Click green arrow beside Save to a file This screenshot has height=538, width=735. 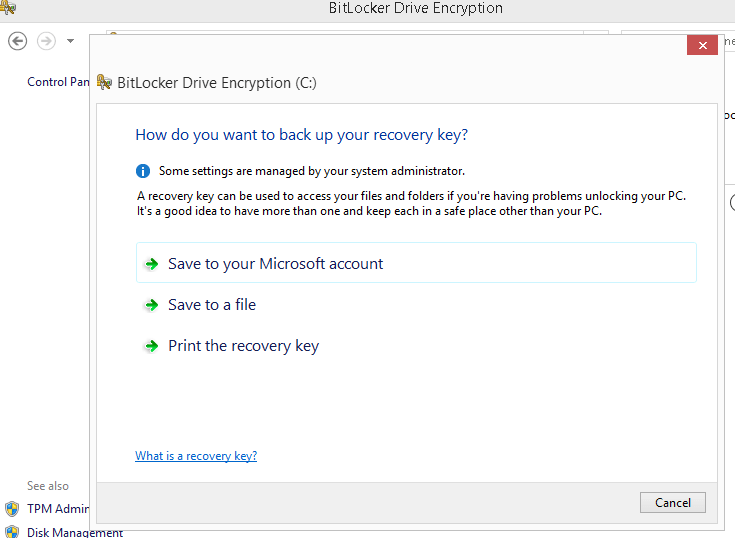[x=151, y=305]
